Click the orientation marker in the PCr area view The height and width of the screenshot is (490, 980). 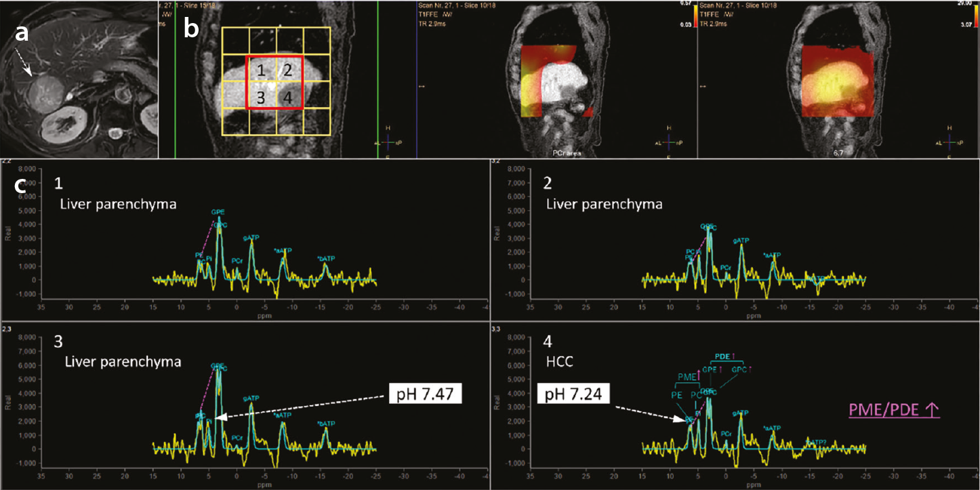(x=668, y=140)
